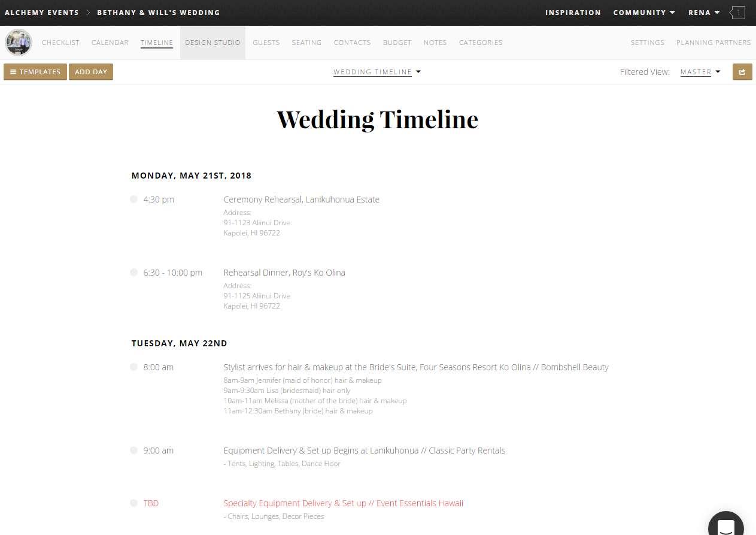Viewport: 756px width, 535px height.
Task: Click Bethany & Will's Wedding breadcrumb
Action: [159, 13]
